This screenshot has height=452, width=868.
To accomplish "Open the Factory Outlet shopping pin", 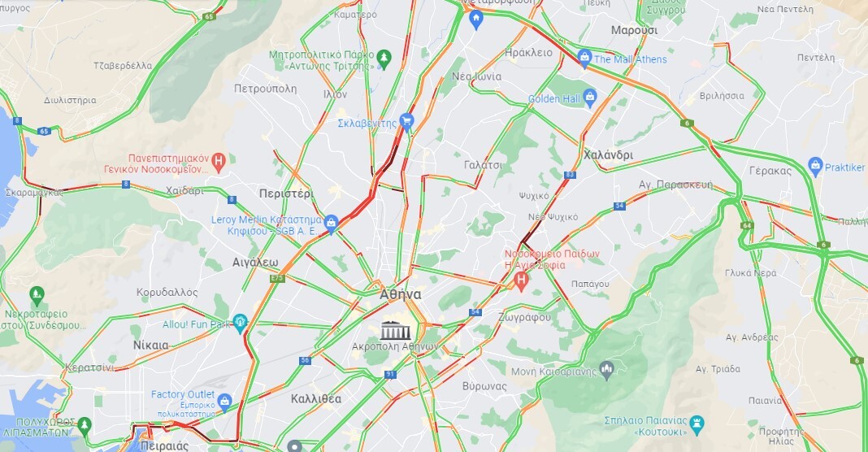I will click(x=224, y=402).
